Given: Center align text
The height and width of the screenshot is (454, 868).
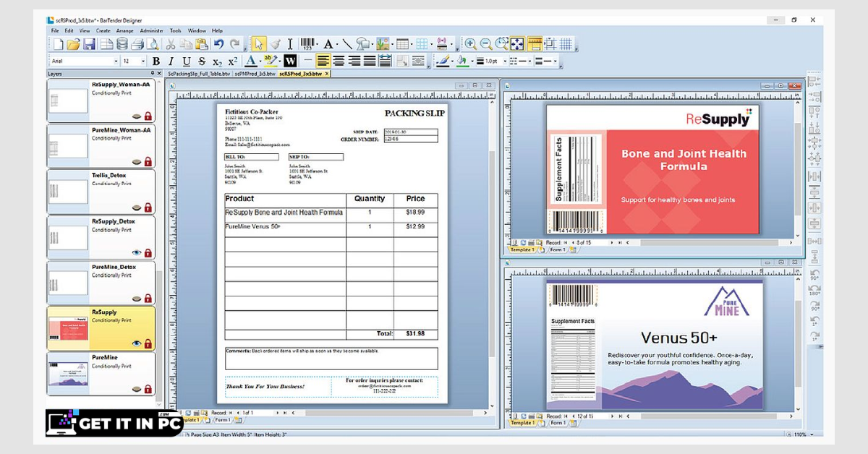Looking at the screenshot, I should coord(339,61).
